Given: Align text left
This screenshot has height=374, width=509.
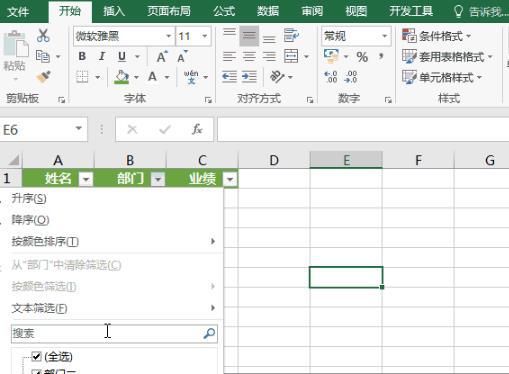Looking at the screenshot, I should tap(229, 56).
